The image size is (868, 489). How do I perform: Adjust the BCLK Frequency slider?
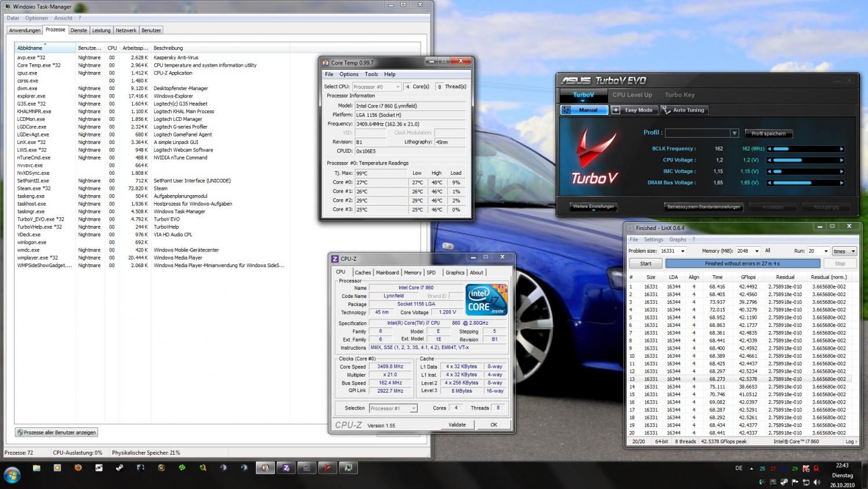click(x=805, y=149)
